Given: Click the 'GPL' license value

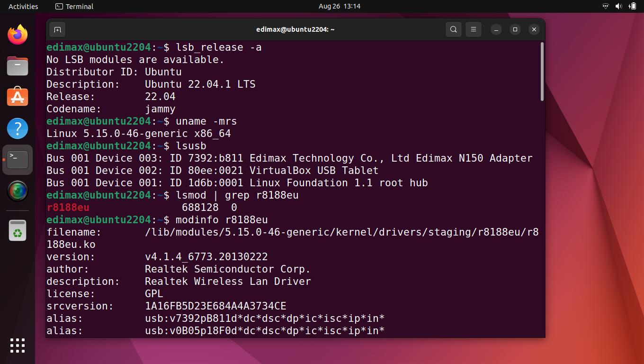Looking at the screenshot, I should (x=154, y=294).
